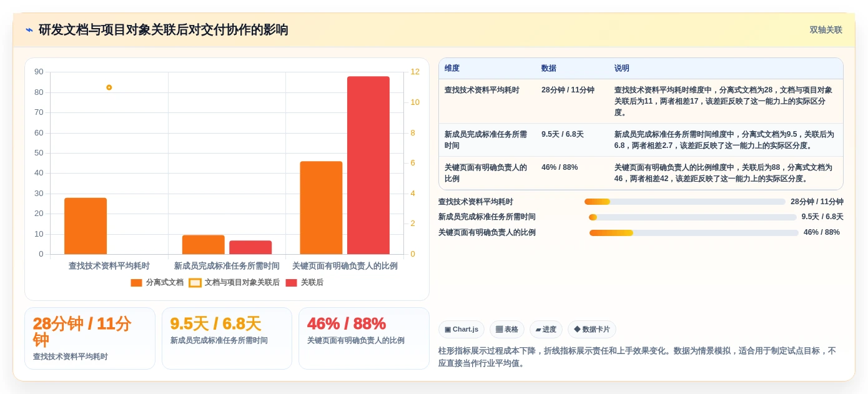Toggle the 分离式文档 legend swatch
Viewport: 868px width, 394px height.
(x=136, y=283)
